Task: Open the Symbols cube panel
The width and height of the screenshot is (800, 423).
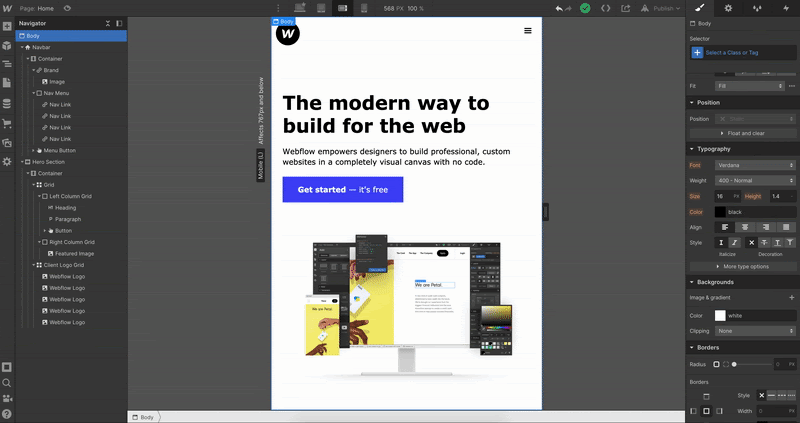Action: click(x=7, y=45)
